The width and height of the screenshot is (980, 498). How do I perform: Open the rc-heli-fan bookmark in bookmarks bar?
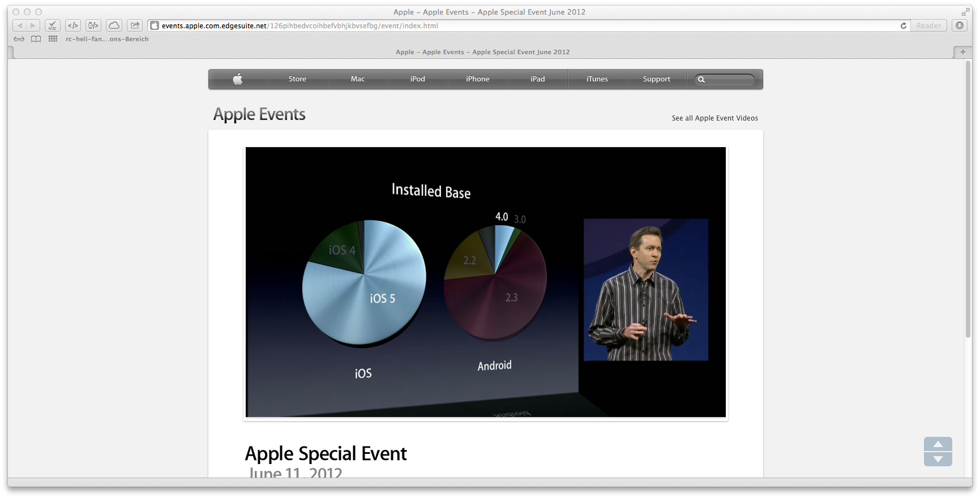tap(107, 39)
